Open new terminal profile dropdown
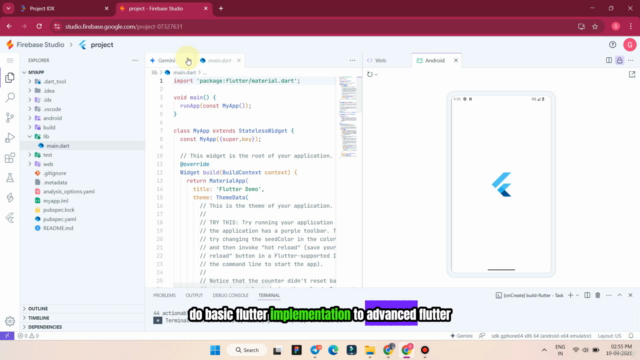 577,295
